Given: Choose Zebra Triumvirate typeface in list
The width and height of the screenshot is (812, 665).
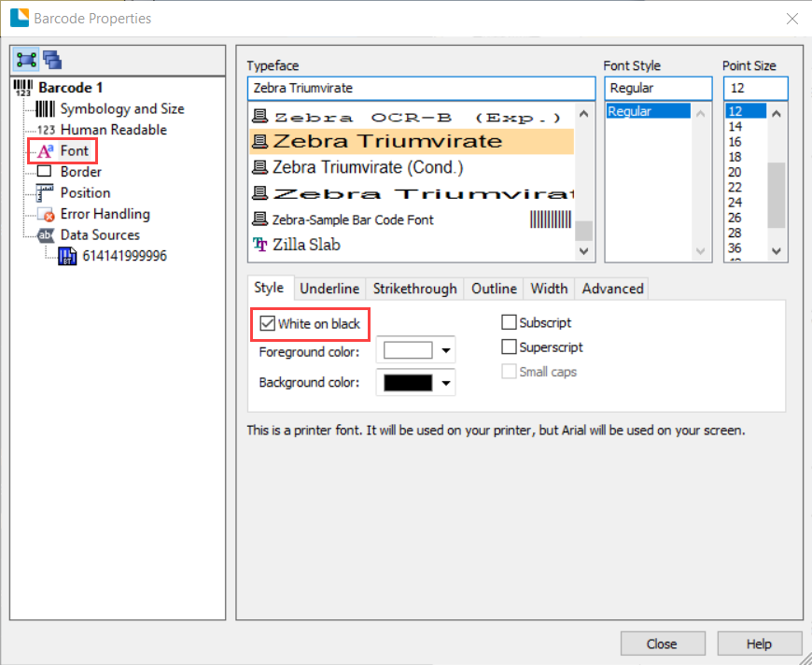Looking at the screenshot, I should pos(412,141).
